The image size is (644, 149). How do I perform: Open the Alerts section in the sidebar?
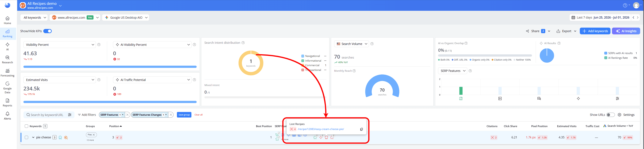click(x=8, y=116)
